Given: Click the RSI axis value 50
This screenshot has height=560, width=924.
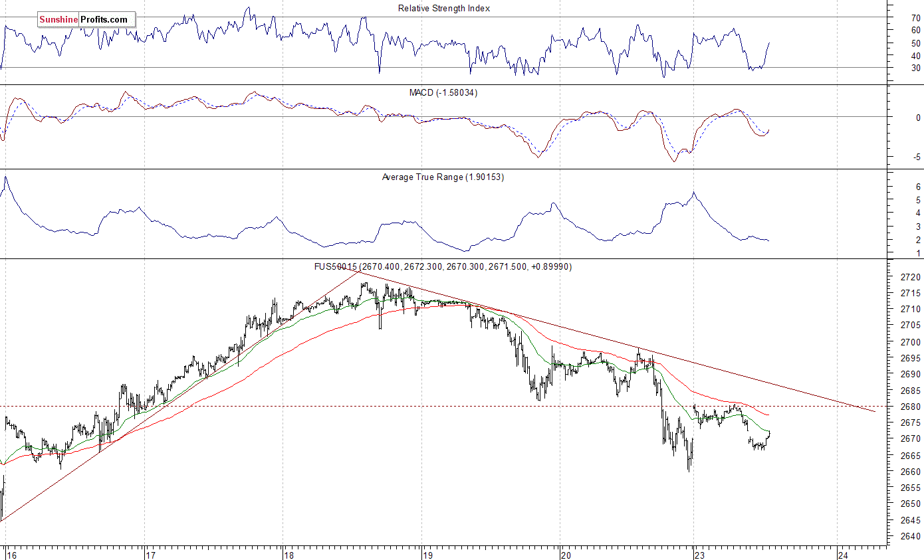Looking at the screenshot, I should (x=916, y=43).
